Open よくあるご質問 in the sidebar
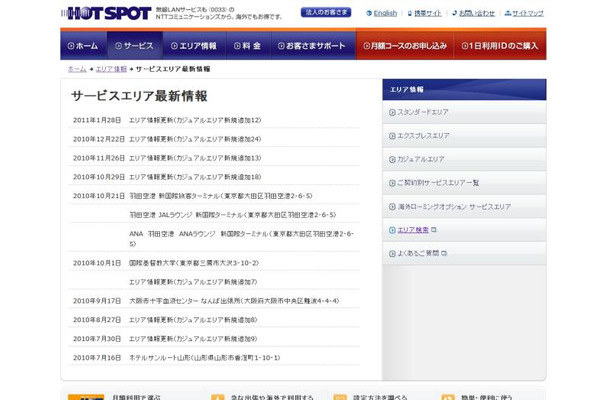The height and width of the screenshot is (400, 610). click(x=464, y=253)
